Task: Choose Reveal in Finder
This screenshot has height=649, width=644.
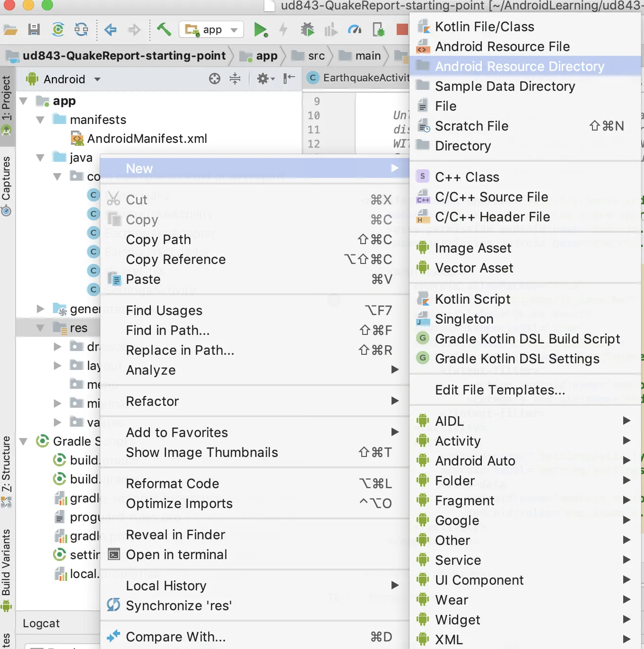Action: click(254, 535)
